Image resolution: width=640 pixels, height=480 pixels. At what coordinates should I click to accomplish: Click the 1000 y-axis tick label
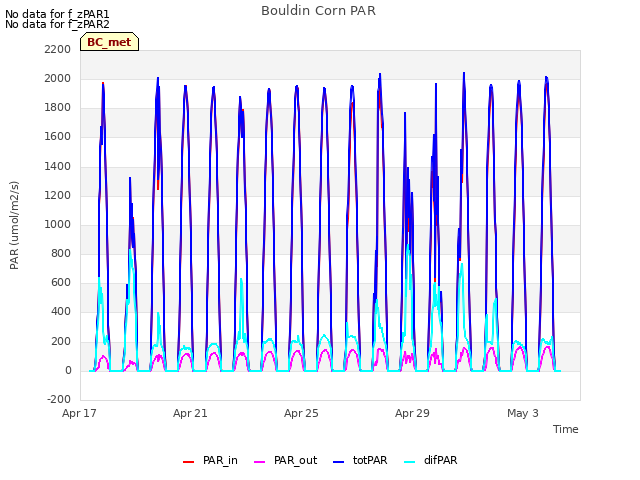point(58,224)
